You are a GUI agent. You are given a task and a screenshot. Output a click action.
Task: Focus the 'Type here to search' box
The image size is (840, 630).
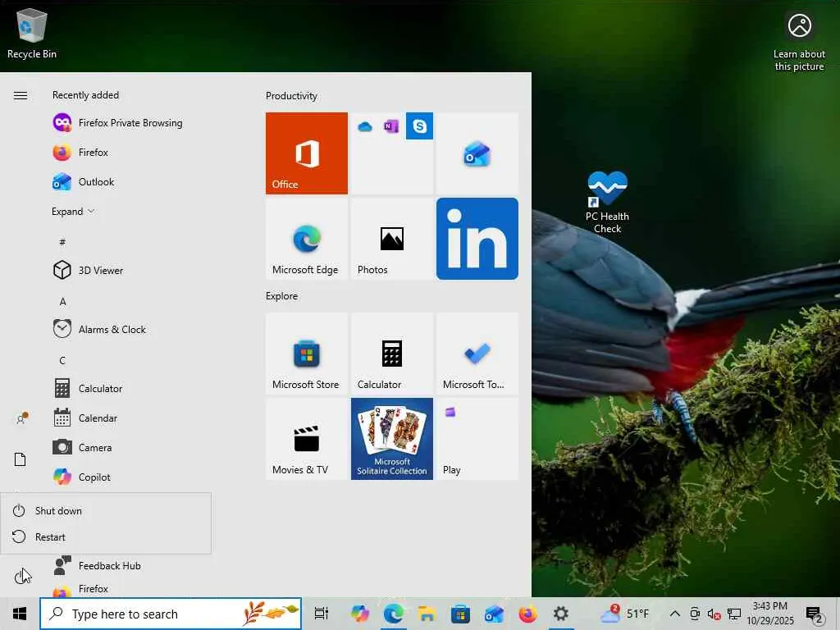[x=171, y=614]
